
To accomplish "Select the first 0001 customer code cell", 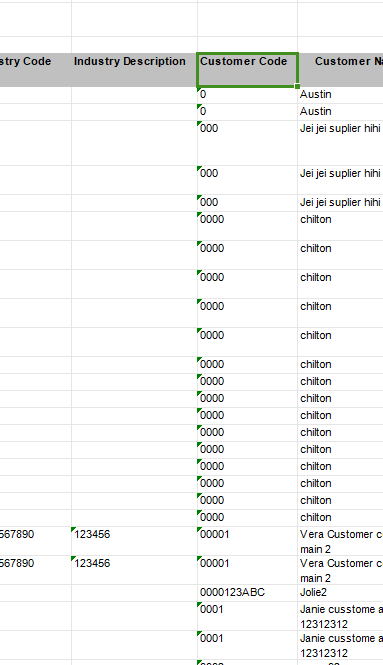I will tap(247, 616).
